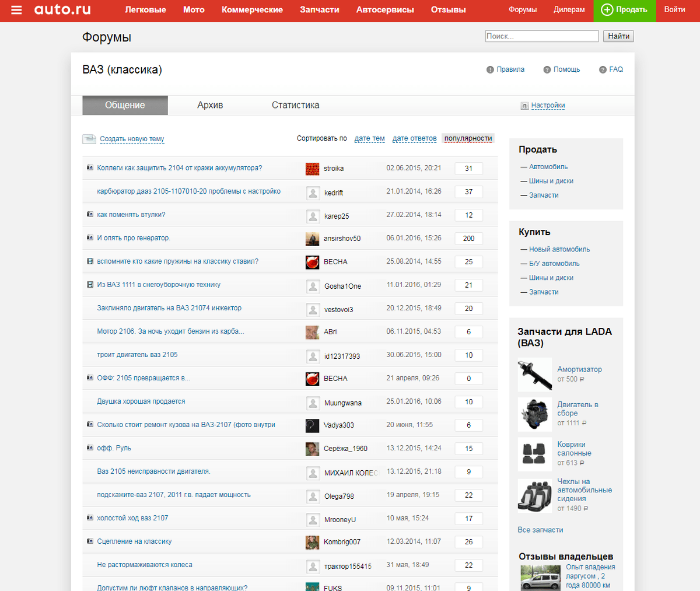This screenshot has height=591, width=700.
Task: Open Все запчасти link
Action: 540,530
